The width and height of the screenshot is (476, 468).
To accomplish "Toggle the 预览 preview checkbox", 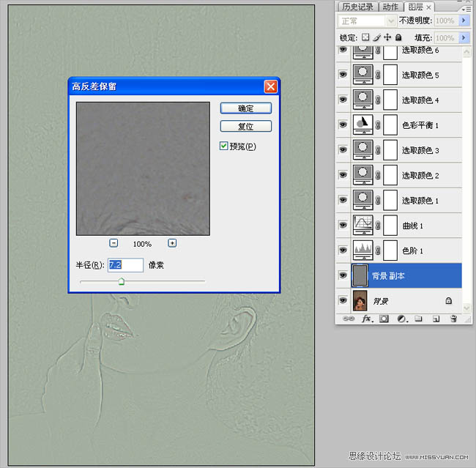I will coord(225,146).
